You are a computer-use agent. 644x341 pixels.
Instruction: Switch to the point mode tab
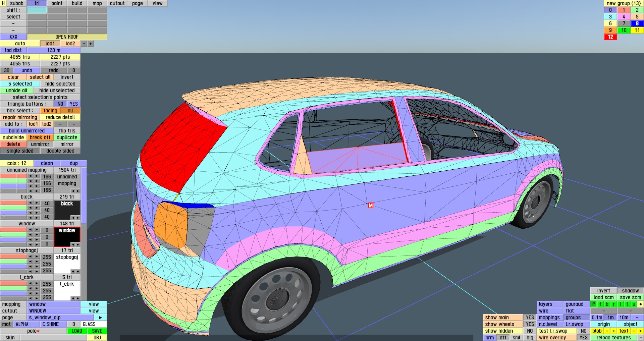(57, 3)
